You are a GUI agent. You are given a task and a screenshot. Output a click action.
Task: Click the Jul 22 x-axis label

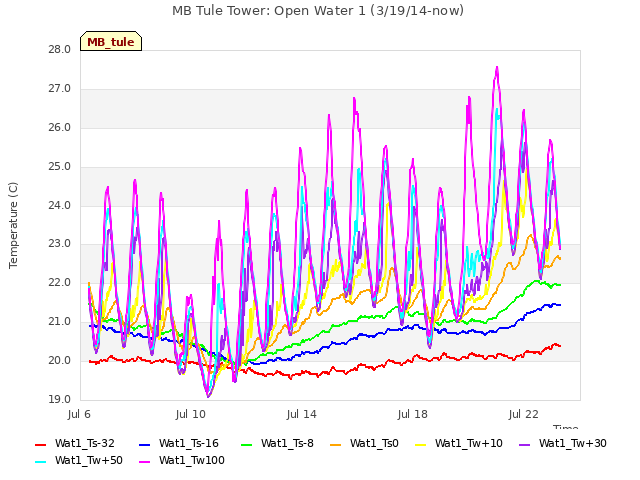coord(523,414)
